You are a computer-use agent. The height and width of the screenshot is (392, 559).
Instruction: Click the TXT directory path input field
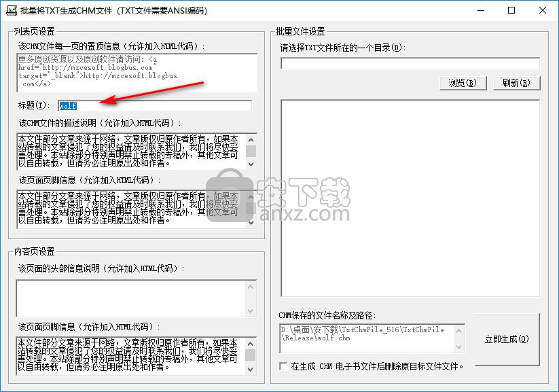click(410, 63)
